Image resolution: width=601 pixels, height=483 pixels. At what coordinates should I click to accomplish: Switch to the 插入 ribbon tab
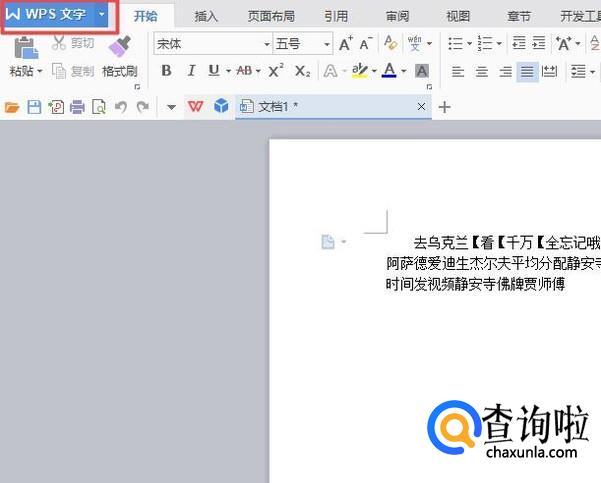point(206,16)
